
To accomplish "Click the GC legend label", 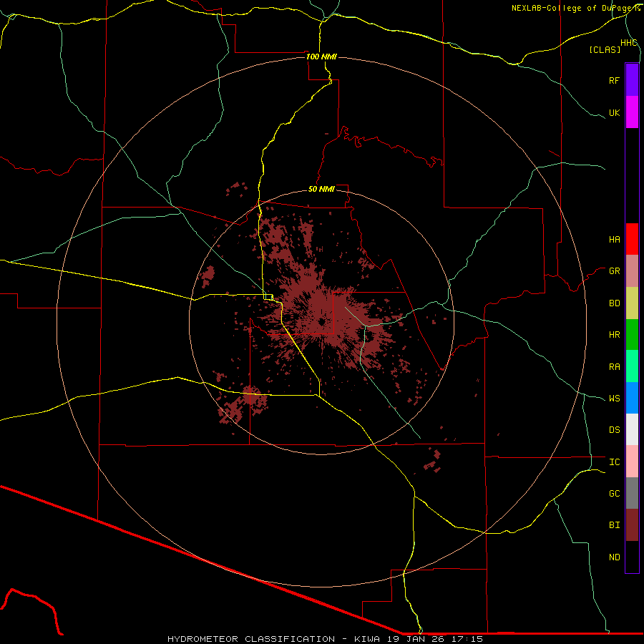I will click(614, 494).
